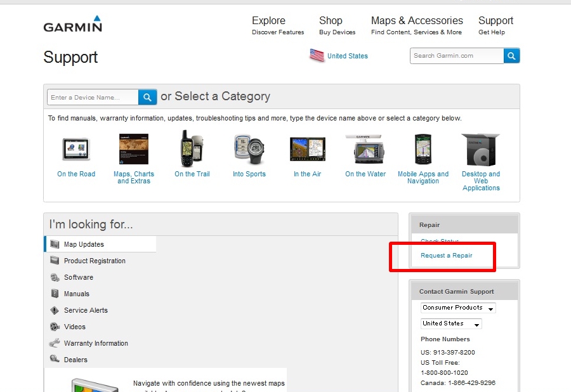Click the Desktop and Web Applications link
The image size is (571, 392).
(481, 181)
